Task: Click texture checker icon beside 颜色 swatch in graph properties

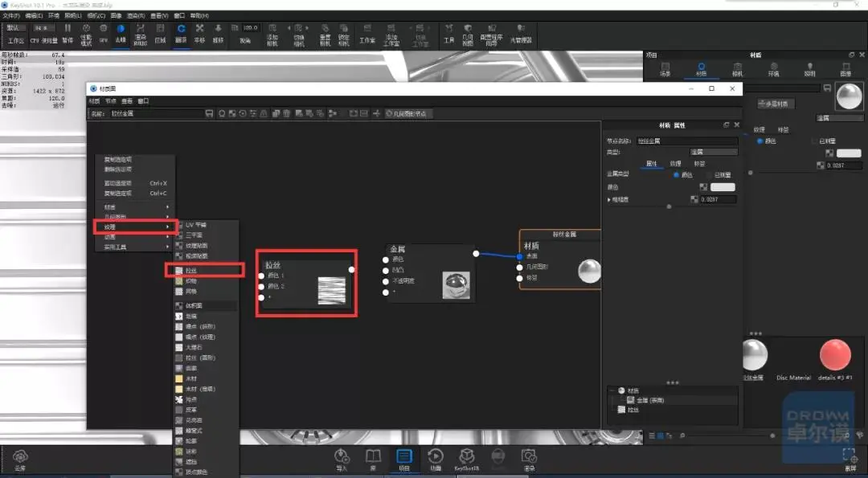Action: (703, 187)
